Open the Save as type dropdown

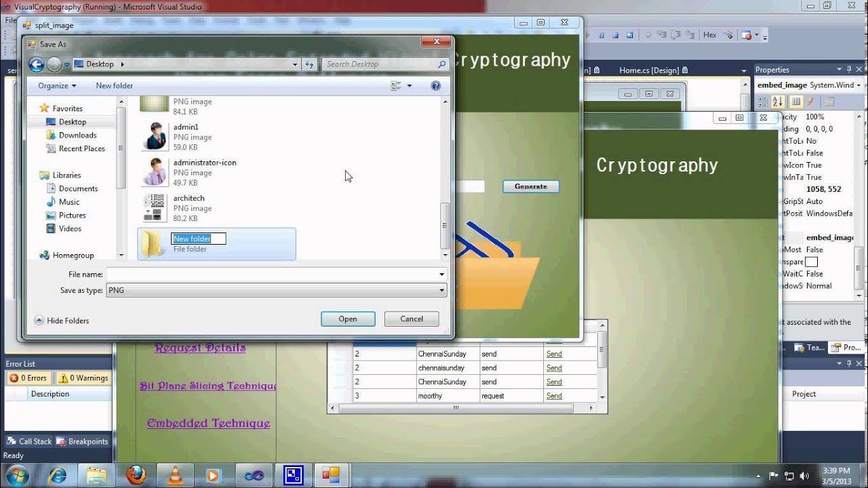(x=276, y=290)
